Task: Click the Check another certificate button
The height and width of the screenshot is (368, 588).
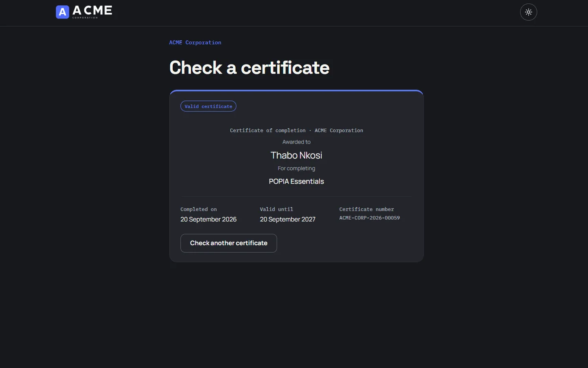Action: pos(229,243)
